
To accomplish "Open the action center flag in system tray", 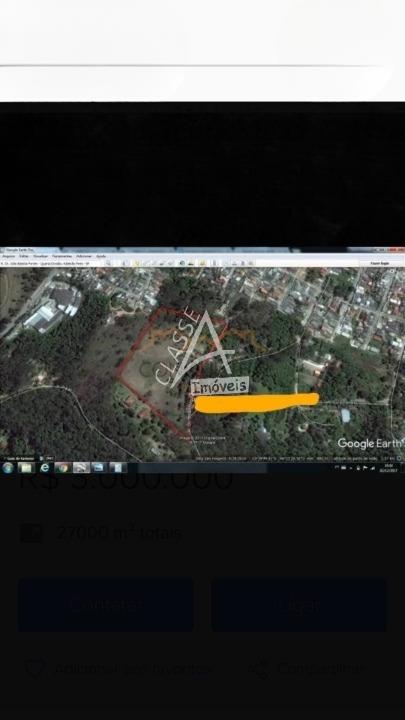I will point(366,467).
